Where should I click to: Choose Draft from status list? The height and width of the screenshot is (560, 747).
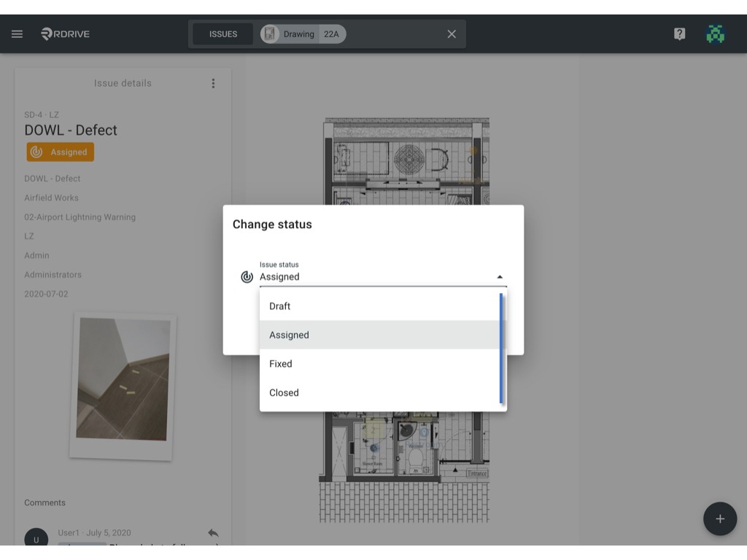(379, 306)
